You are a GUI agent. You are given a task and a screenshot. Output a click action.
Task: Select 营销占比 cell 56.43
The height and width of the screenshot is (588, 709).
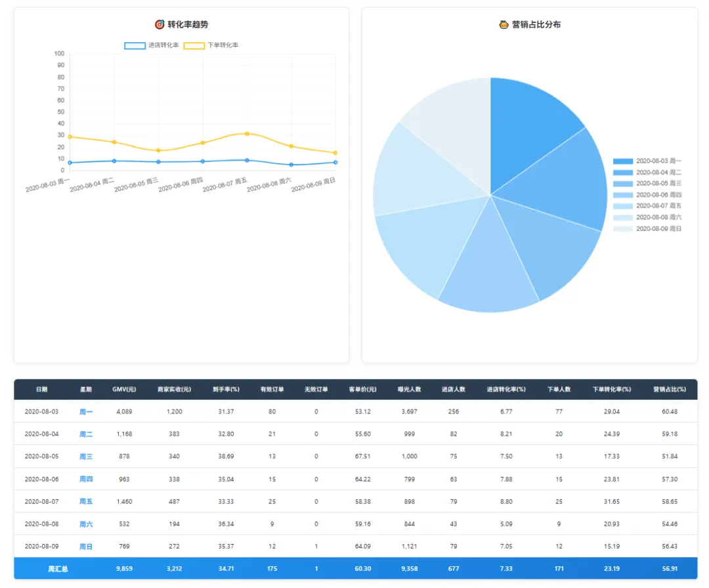coord(670,547)
